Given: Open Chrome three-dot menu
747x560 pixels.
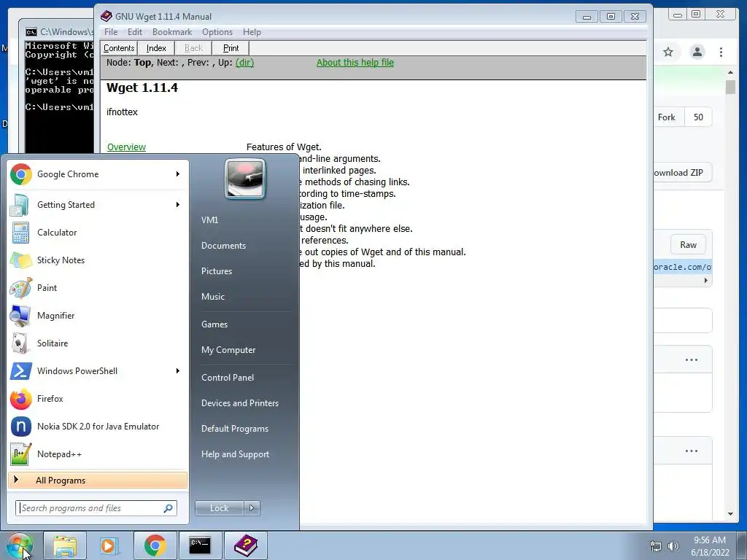Looking at the screenshot, I should (721, 52).
